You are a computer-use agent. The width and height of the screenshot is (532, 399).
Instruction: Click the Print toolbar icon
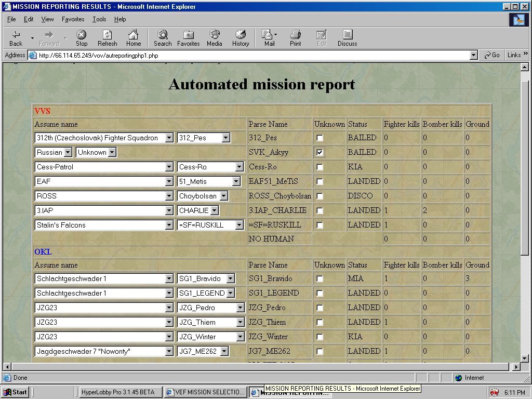click(295, 35)
